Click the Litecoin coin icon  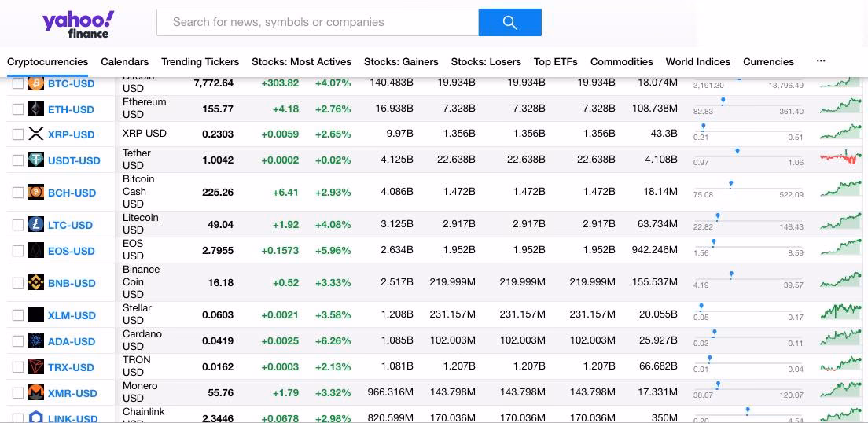[36, 224]
